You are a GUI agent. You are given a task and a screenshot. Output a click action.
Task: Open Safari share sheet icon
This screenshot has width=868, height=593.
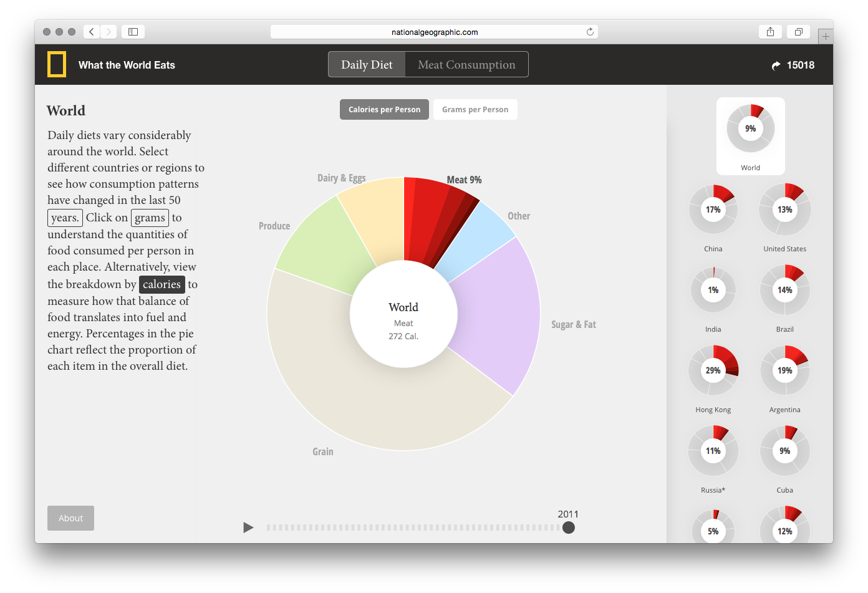771,32
